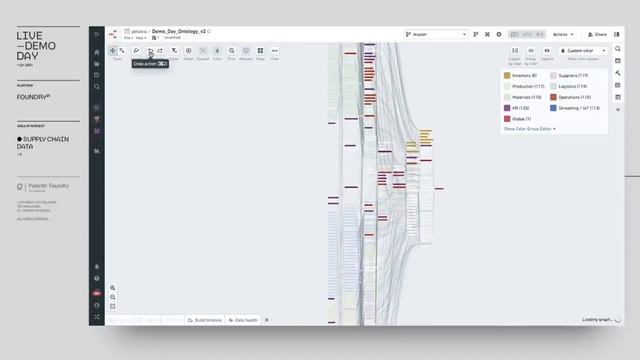Image resolution: width=640 pixels, height=360 pixels.
Task: Click the Undo action arrow icon
Action: (x=150, y=51)
